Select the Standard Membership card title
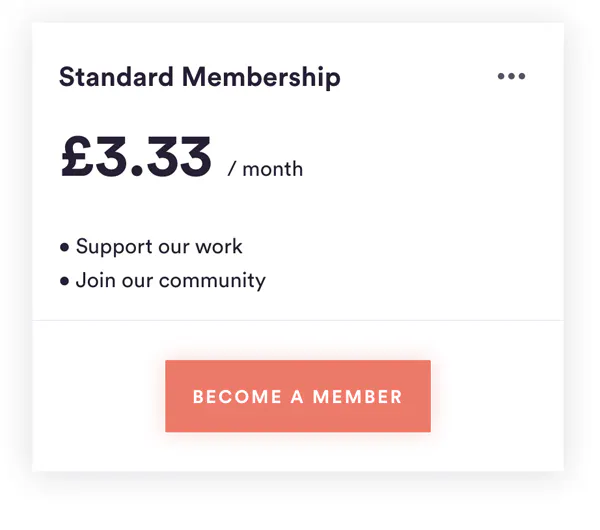Screen dimensions: 600x530 click(x=199, y=77)
